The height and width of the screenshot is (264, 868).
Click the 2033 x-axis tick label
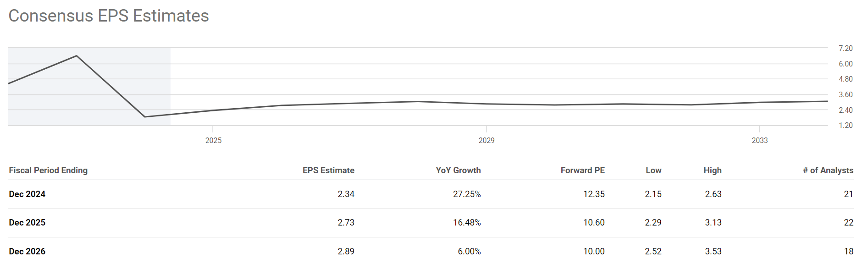[759, 140]
